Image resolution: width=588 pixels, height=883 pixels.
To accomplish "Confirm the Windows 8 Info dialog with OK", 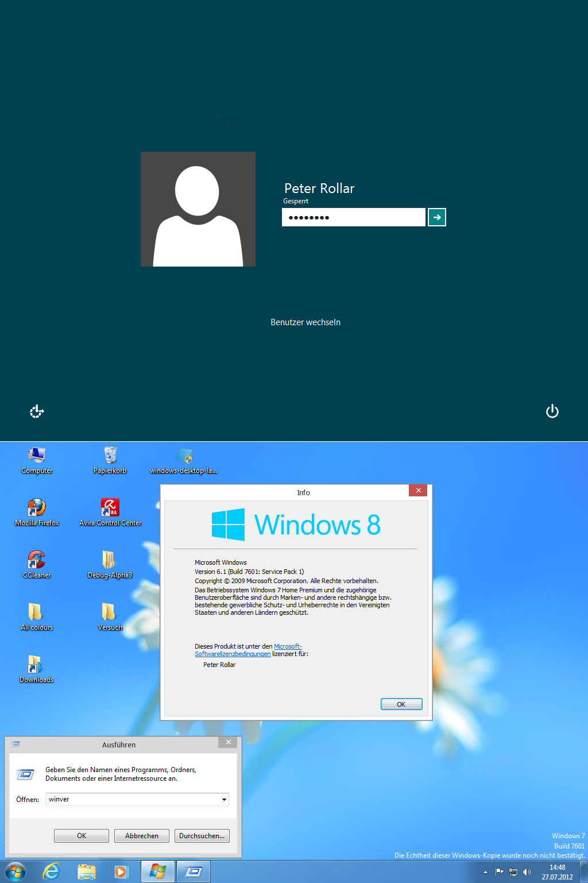I will (x=401, y=704).
